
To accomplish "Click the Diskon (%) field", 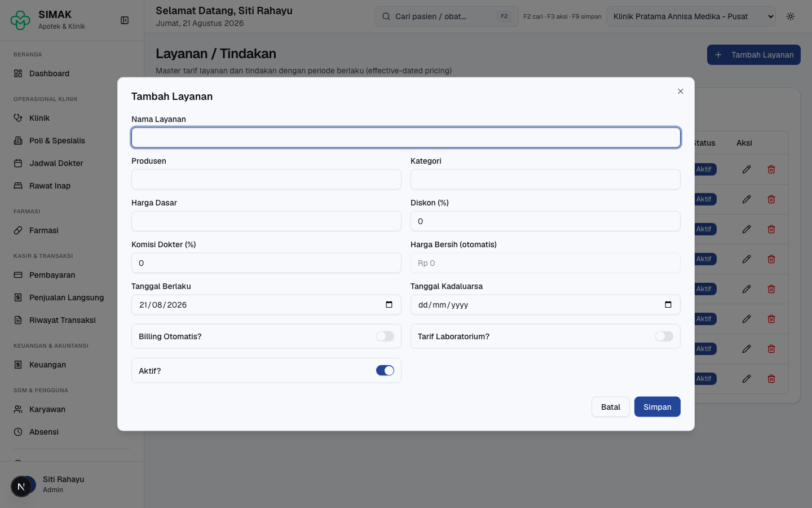I will click(x=545, y=221).
